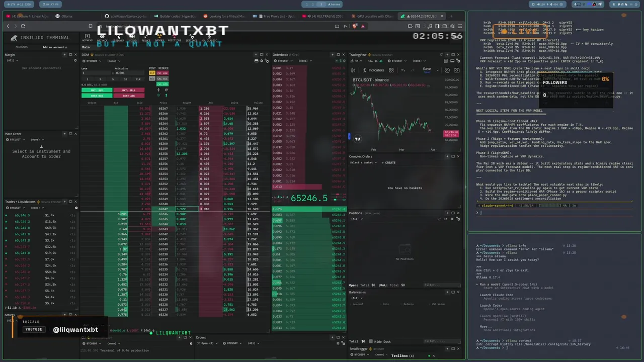Image resolution: width=644 pixels, height=362 pixels.
Task: Open the Accounts tab
Action: pos(22,47)
